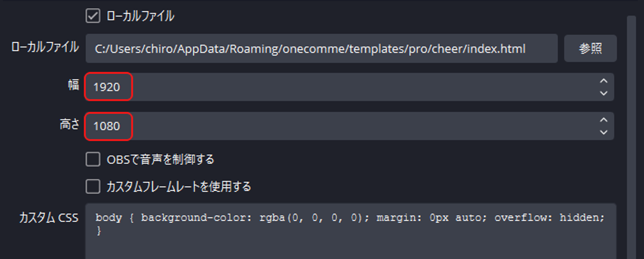Click the 高さ label text
This screenshot has height=259, width=644.
coord(69,125)
